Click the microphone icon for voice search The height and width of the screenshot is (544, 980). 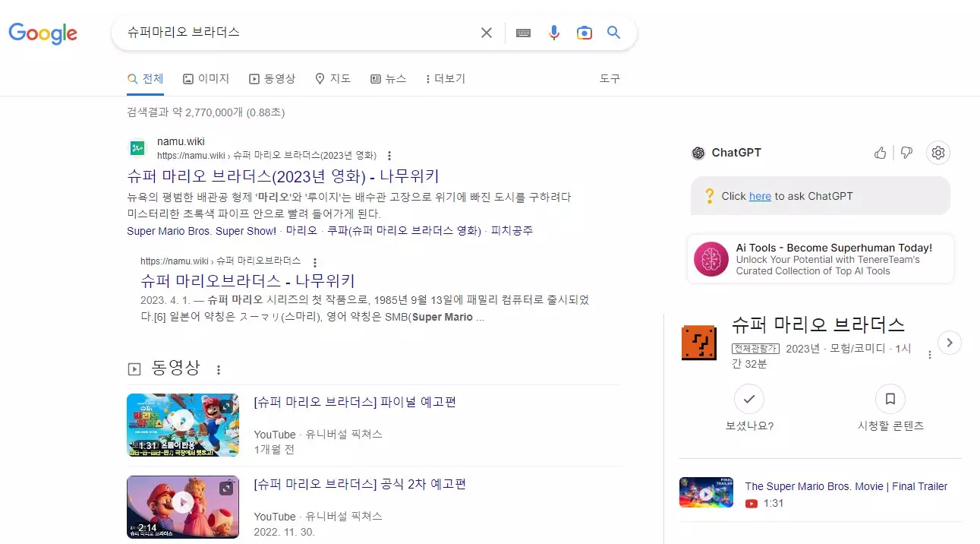553,33
